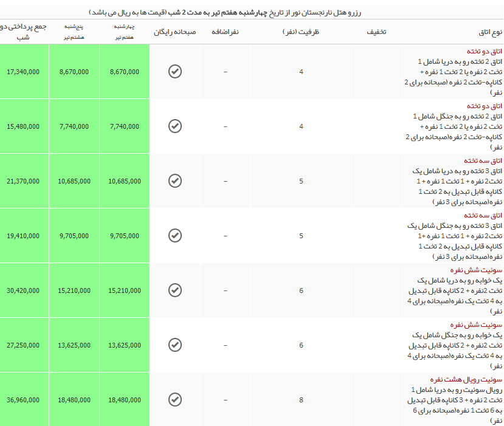Click Thursday price 7,740,000 cell
Screen dimensions: 504x426
click(74, 126)
